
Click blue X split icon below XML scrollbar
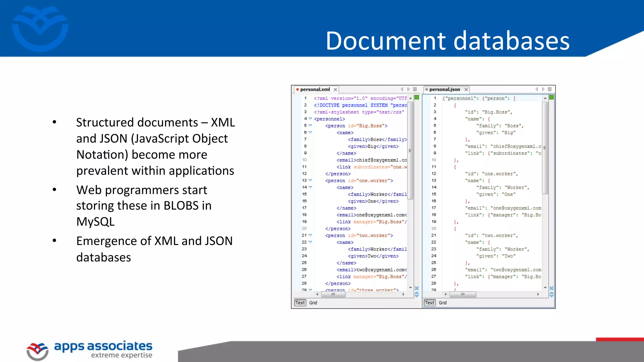coord(417,288)
